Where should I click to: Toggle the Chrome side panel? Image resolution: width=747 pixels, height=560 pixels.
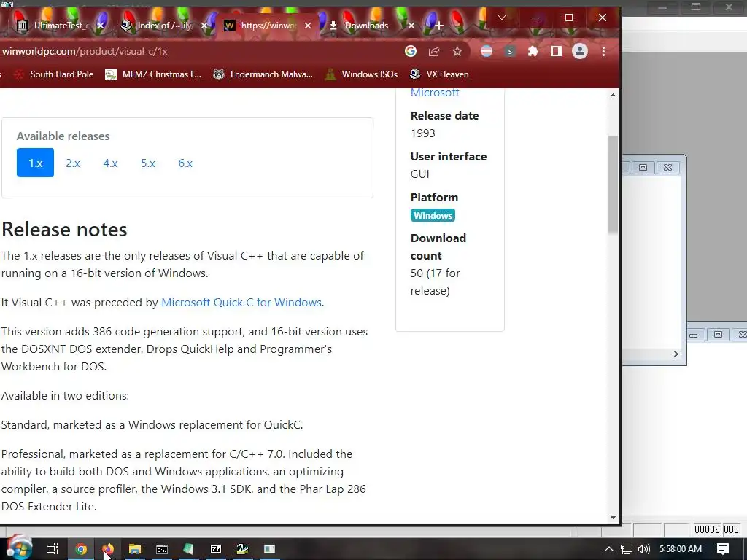point(557,51)
